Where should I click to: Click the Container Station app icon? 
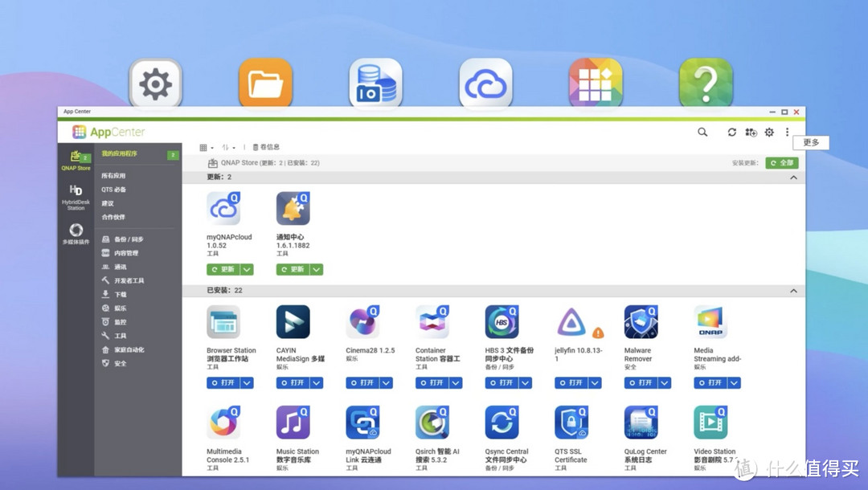(432, 322)
